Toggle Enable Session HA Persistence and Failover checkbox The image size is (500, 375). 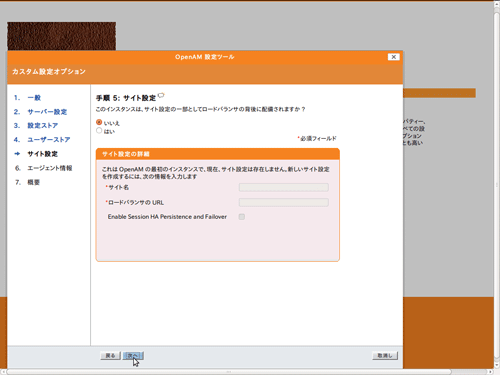[242, 217]
